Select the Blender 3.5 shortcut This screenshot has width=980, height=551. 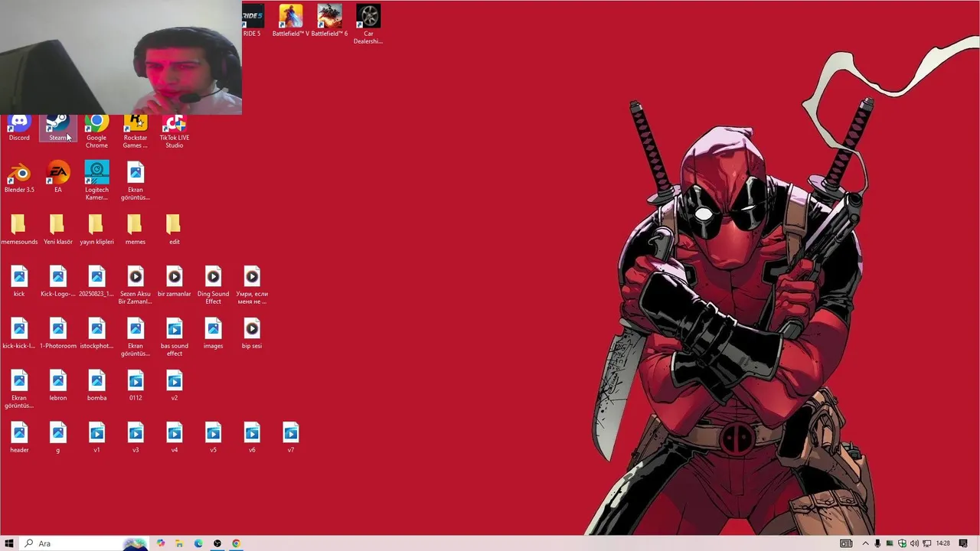[x=19, y=177]
